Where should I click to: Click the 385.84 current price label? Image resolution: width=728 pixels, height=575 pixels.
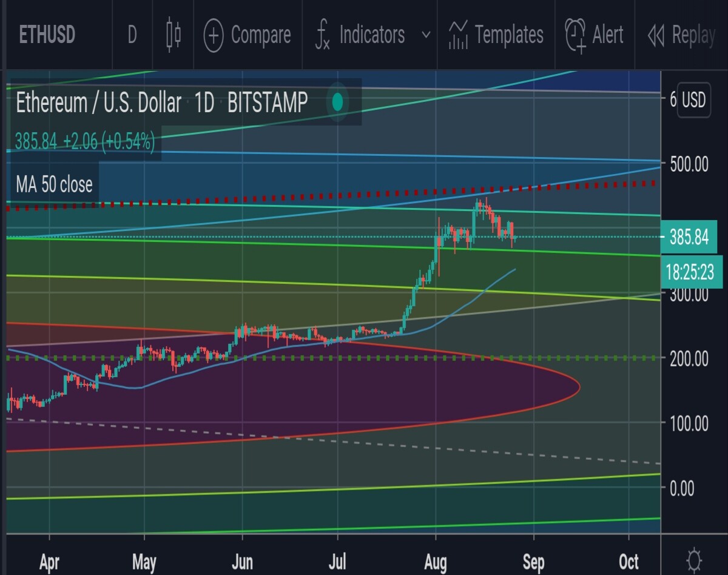689,237
